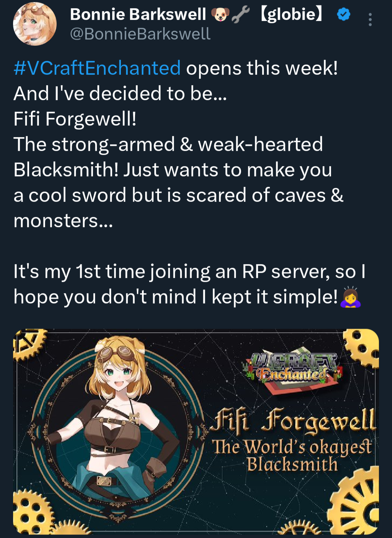Open the #VCraftEnchanted hashtag
The height and width of the screenshot is (538, 392).
(x=97, y=68)
